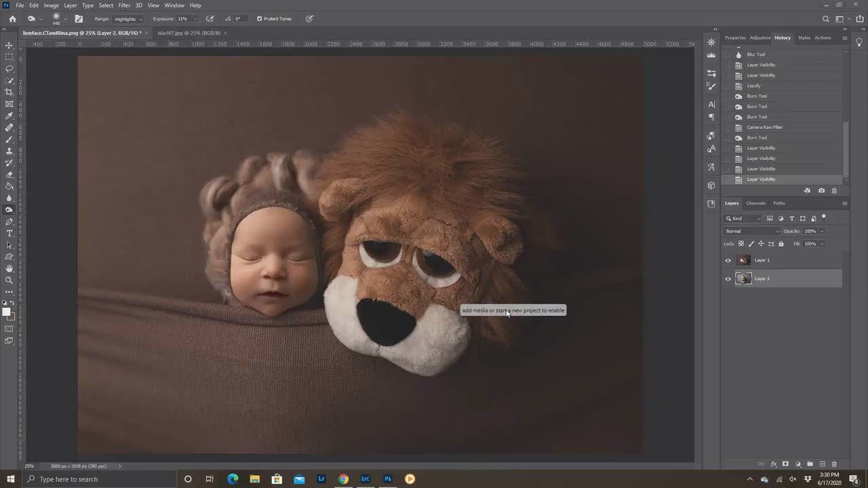Open Lightroom Classic from the taskbar
This screenshot has height=488, width=868.
point(365,479)
